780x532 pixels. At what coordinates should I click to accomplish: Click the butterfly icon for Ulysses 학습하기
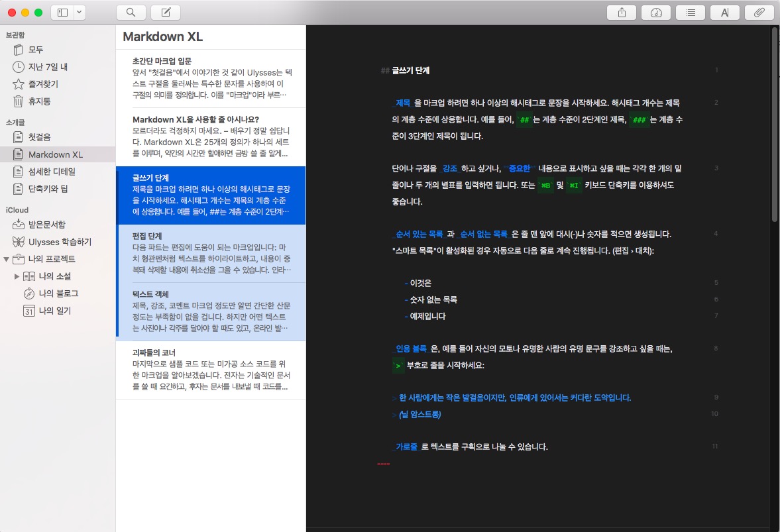click(x=18, y=242)
